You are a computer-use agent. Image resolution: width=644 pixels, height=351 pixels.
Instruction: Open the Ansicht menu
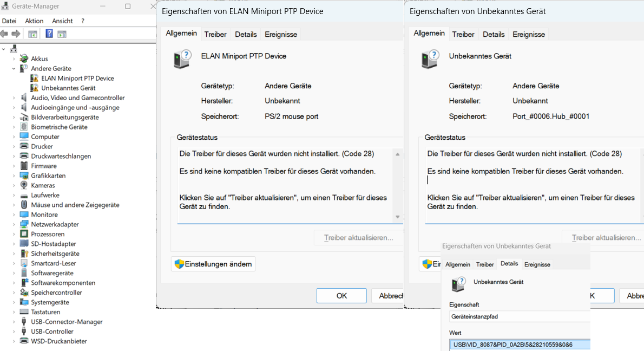pyautogui.click(x=62, y=21)
